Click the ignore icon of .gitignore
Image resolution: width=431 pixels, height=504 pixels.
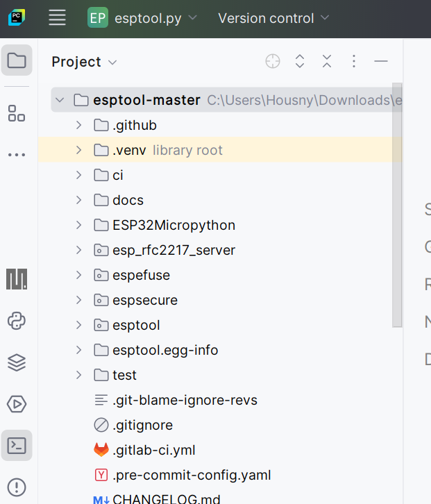101,425
